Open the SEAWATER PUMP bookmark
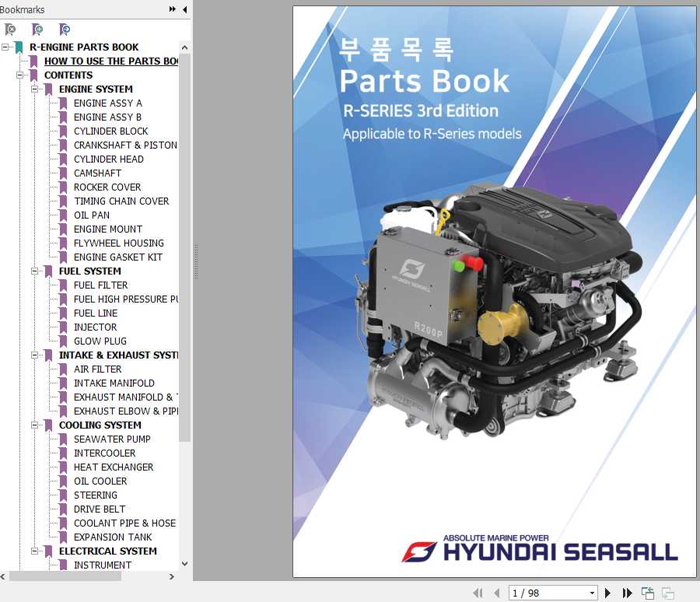The image size is (700, 602). [112, 439]
